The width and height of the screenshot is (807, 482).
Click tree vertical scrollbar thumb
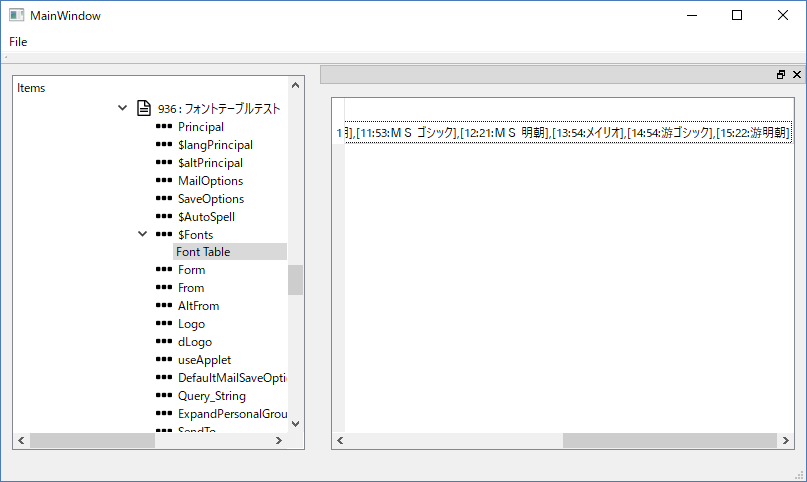click(x=295, y=280)
